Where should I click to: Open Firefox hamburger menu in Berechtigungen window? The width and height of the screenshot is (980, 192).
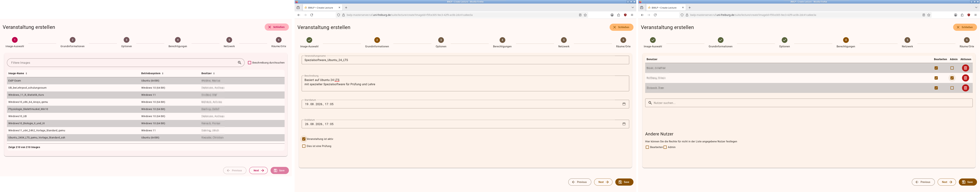(x=975, y=15)
